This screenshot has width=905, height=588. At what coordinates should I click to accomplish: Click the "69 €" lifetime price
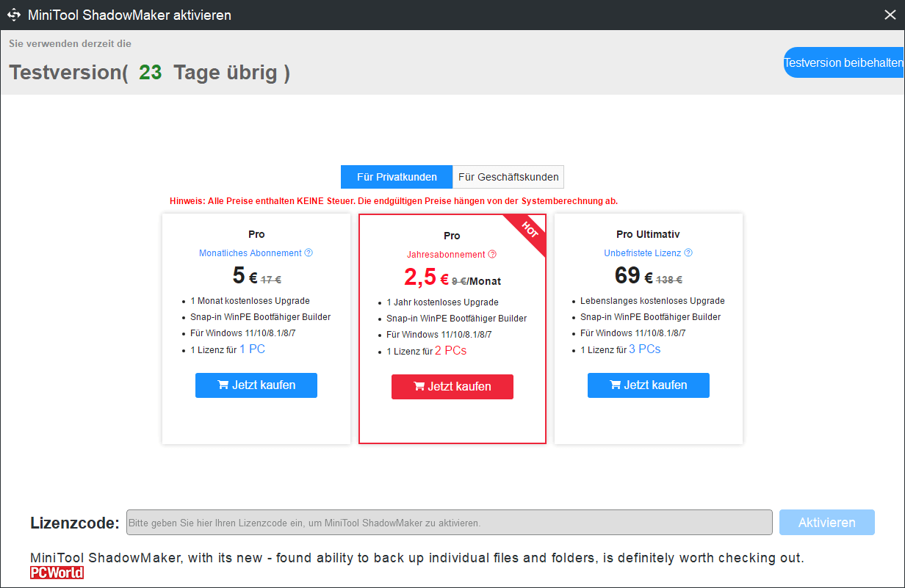coord(634,276)
